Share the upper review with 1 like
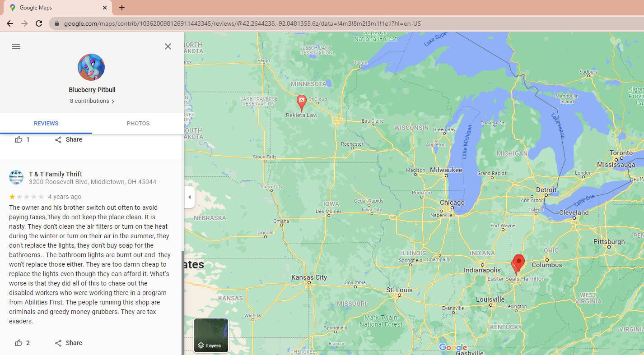The height and width of the screenshot is (355, 644). tap(68, 139)
